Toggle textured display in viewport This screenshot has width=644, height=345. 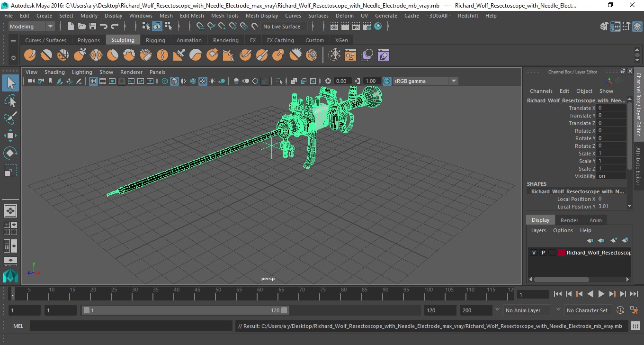pyautogui.click(x=203, y=81)
